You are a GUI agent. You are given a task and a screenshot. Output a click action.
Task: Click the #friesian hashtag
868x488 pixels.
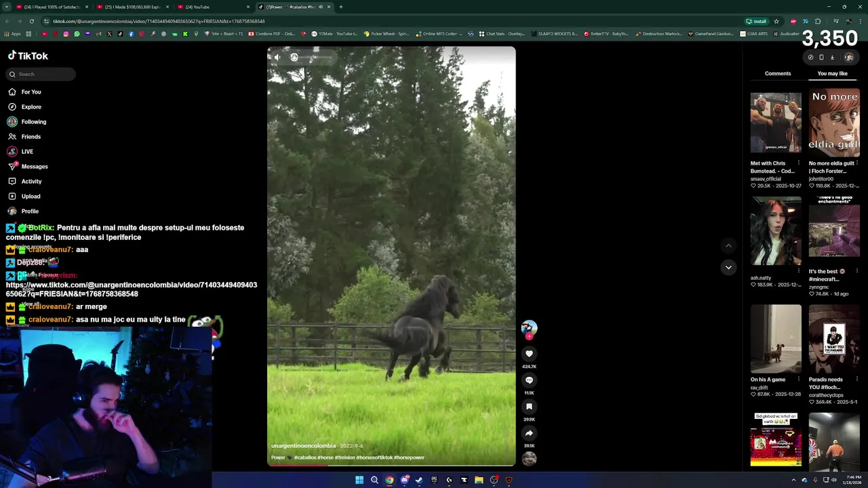(x=344, y=457)
